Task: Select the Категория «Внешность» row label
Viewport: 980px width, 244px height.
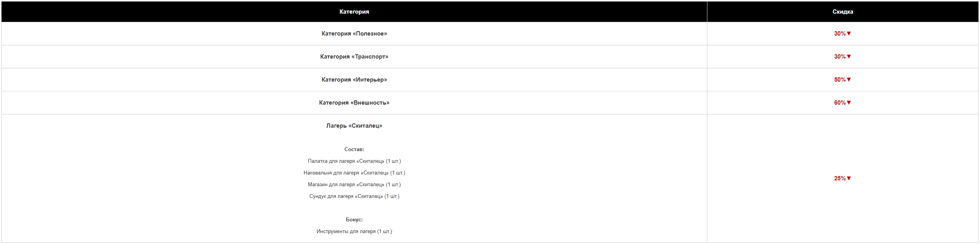Action: pyautogui.click(x=354, y=103)
